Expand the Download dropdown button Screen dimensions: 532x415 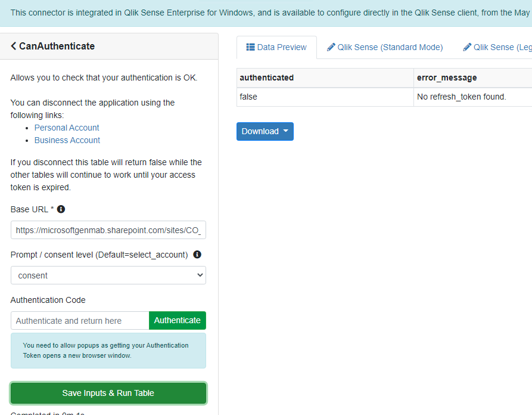tap(265, 131)
